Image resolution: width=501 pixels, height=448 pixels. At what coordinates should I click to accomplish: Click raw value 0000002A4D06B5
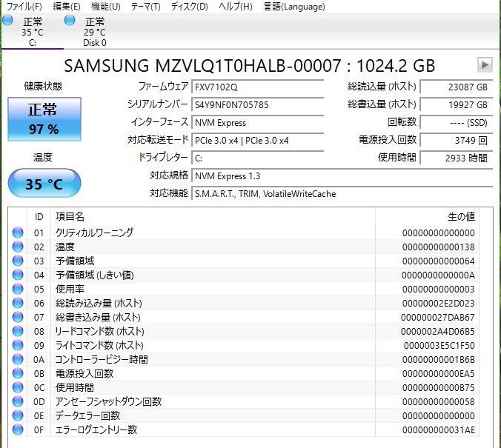438,332
